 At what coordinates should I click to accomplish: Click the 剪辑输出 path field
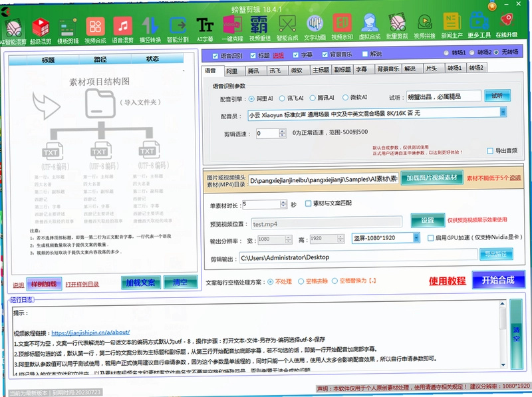tap(358, 257)
